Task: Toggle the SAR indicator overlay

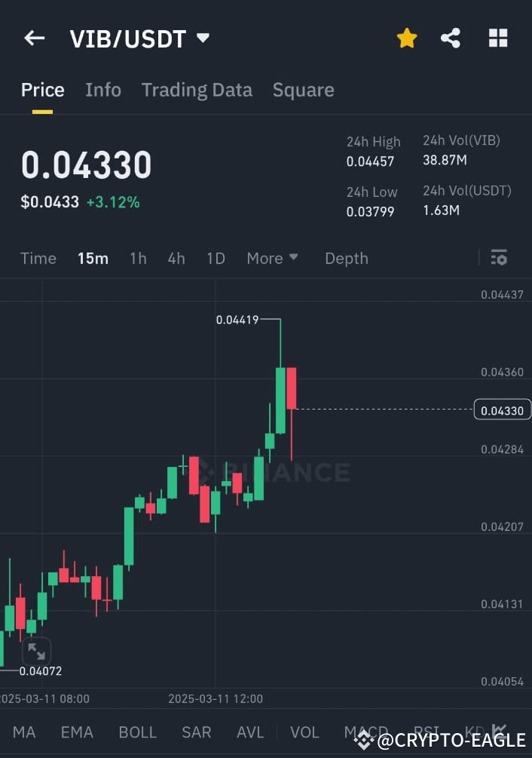Action: (x=196, y=732)
